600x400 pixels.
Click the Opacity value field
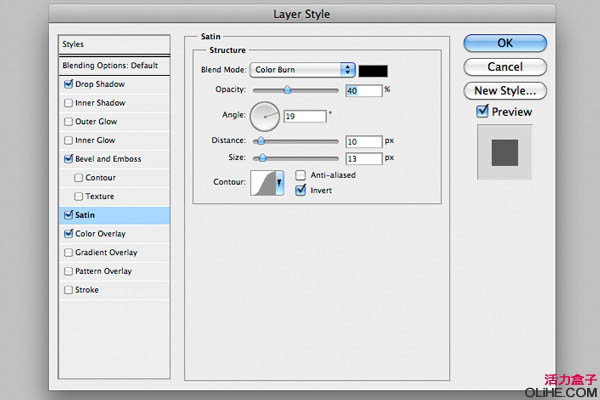point(364,91)
